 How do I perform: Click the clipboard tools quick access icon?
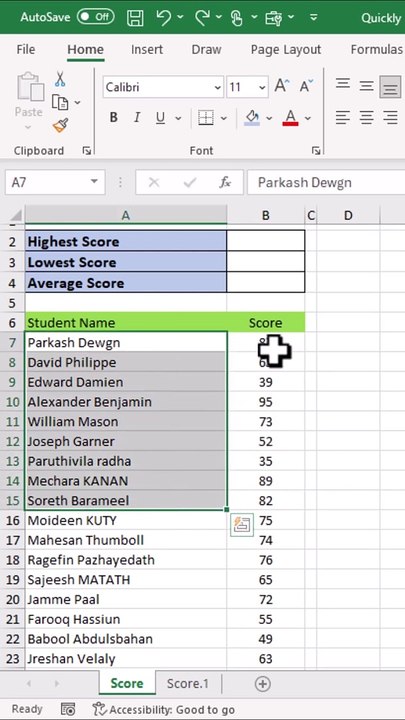pos(273,18)
